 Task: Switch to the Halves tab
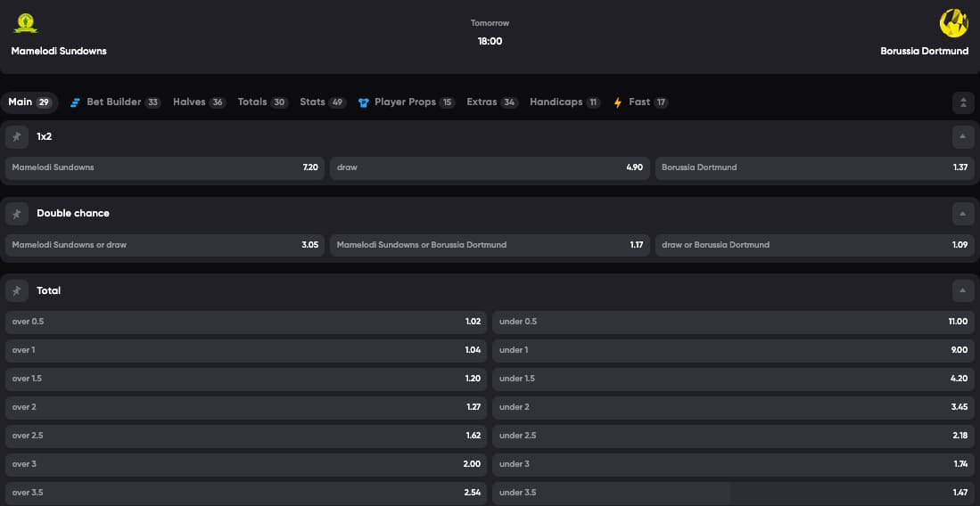click(x=200, y=102)
